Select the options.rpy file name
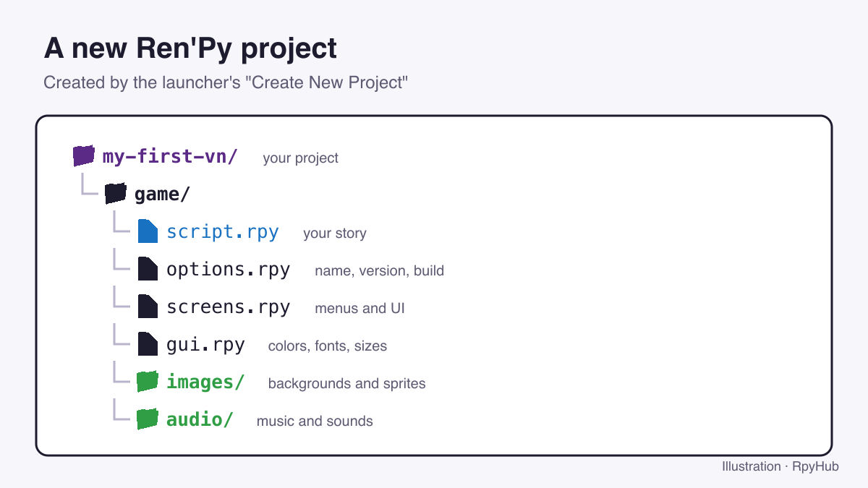The image size is (868, 488). [229, 269]
